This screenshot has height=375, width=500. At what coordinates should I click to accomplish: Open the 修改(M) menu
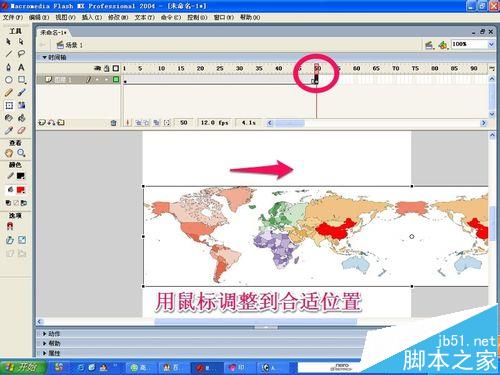(x=118, y=17)
